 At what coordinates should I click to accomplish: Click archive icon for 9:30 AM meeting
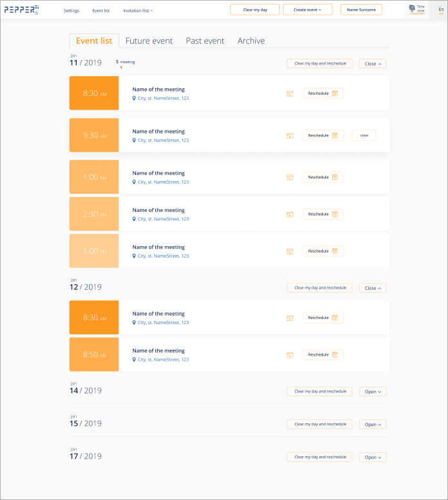tap(289, 136)
